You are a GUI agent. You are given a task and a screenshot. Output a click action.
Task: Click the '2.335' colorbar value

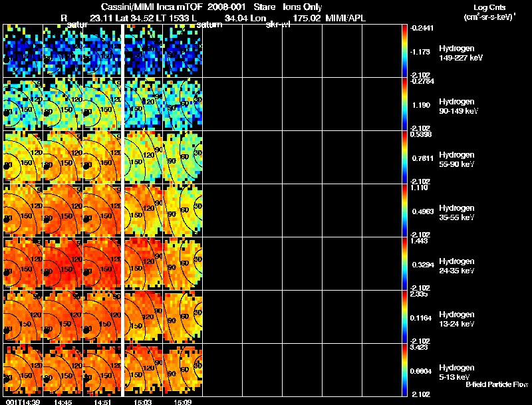(419, 294)
